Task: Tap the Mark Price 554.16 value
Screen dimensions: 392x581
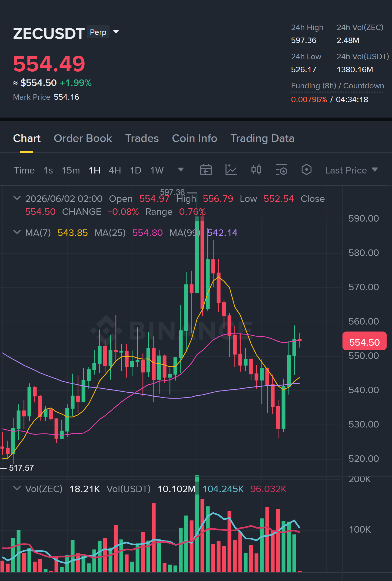Action: tap(67, 97)
